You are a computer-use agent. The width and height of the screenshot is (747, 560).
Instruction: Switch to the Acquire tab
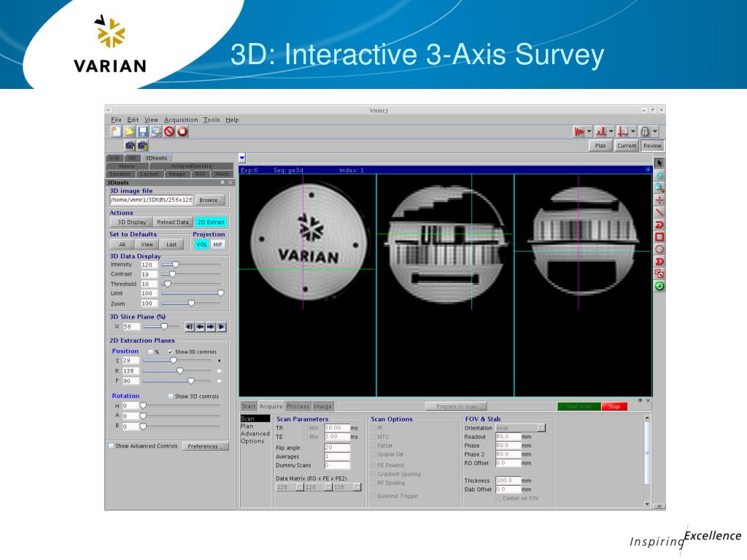point(271,406)
